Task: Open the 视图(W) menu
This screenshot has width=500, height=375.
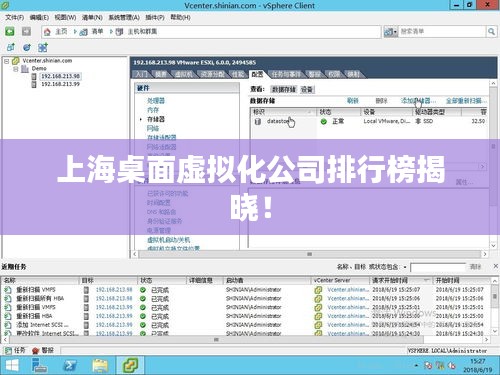Action: (65, 17)
